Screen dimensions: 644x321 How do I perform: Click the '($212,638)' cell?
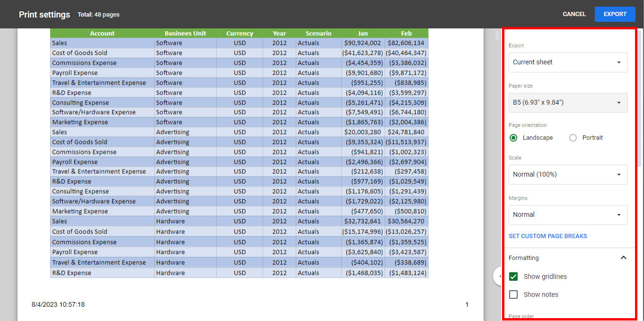pyautogui.click(x=363, y=171)
